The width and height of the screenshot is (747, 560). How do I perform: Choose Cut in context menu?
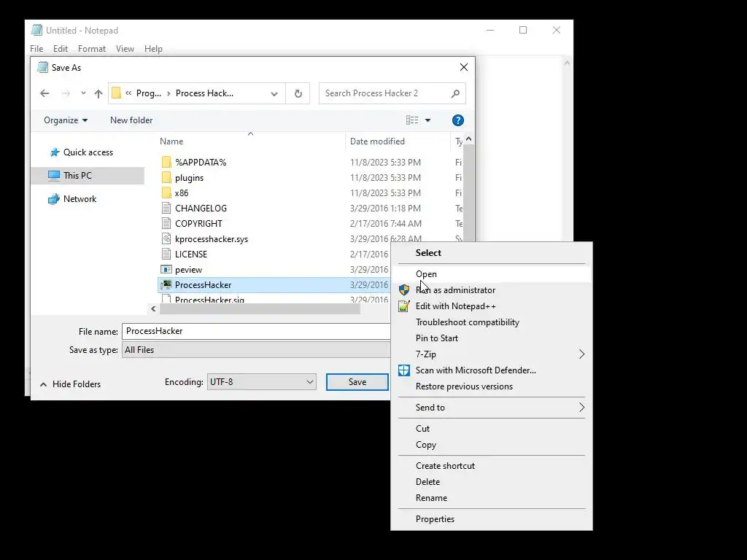pos(492,429)
